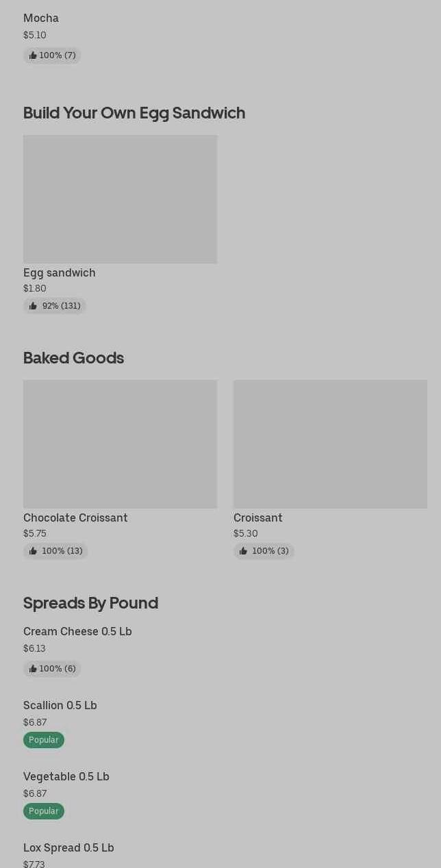Click the thumbs-up icon under Mocha

click(33, 55)
